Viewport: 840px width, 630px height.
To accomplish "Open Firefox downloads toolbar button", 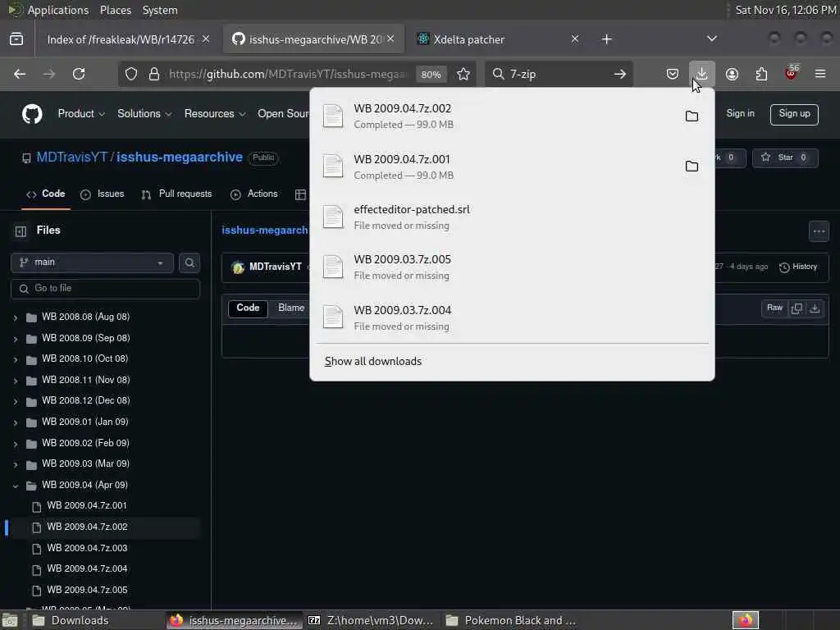I will tap(701, 74).
